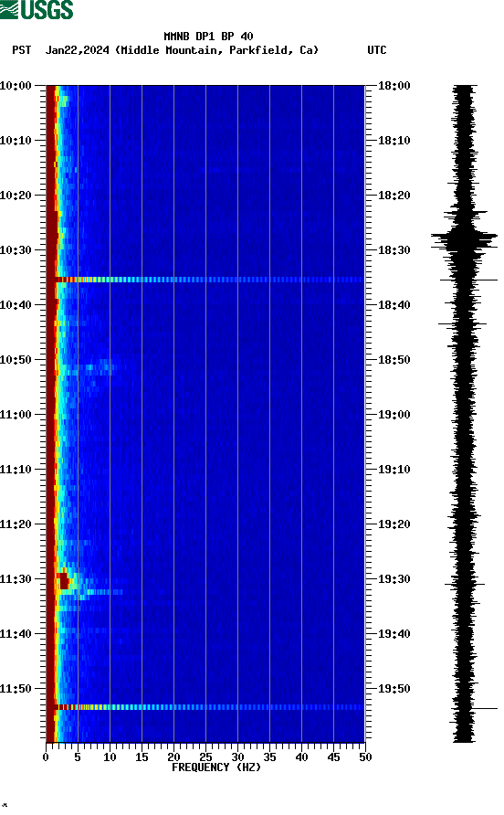Click the dark red energy blob at 11:30
Screen dimensions: 504x815
[x=63, y=579]
